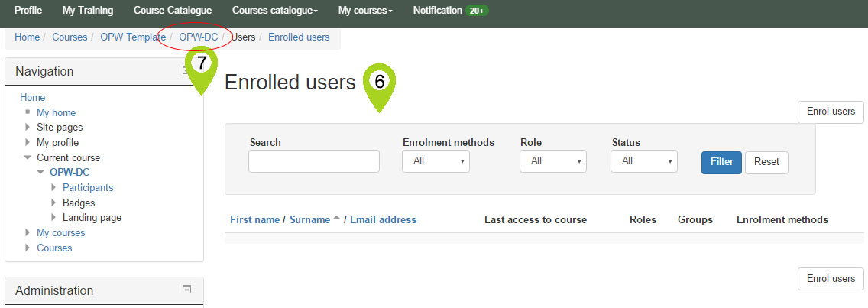Open Participants in the navigation tree
Image resolution: width=868 pixels, height=308 pixels.
tap(88, 187)
